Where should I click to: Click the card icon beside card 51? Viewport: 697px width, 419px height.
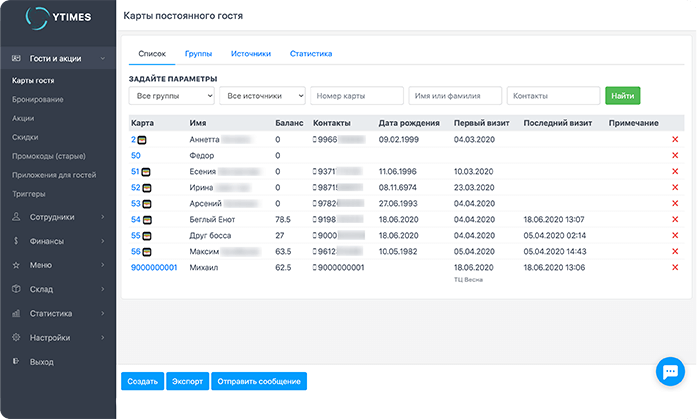[x=147, y=172]
